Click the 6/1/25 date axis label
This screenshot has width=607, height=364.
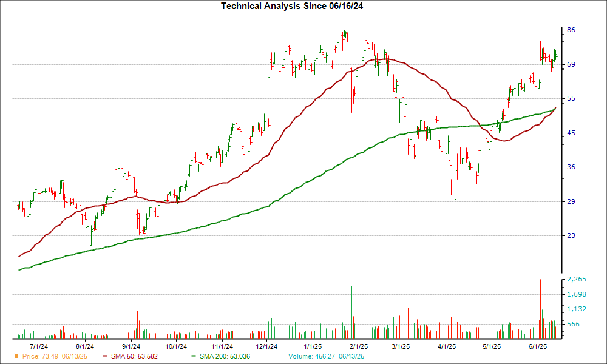pyautogui.click(x=538, y=346)
